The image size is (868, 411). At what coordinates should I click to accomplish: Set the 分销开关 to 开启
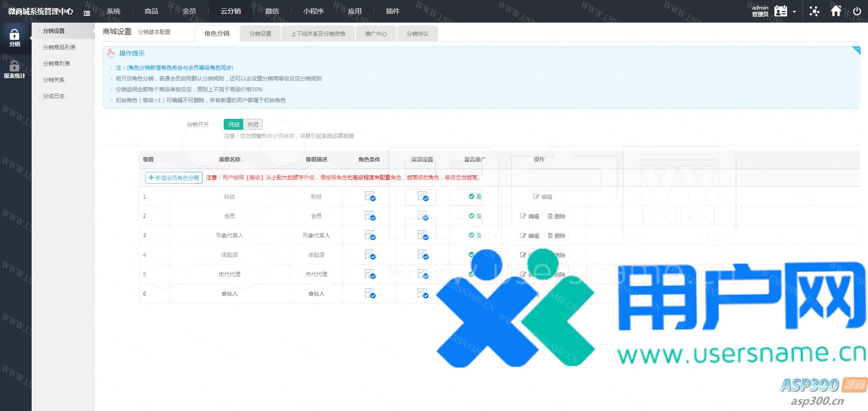tap(233, 124)
